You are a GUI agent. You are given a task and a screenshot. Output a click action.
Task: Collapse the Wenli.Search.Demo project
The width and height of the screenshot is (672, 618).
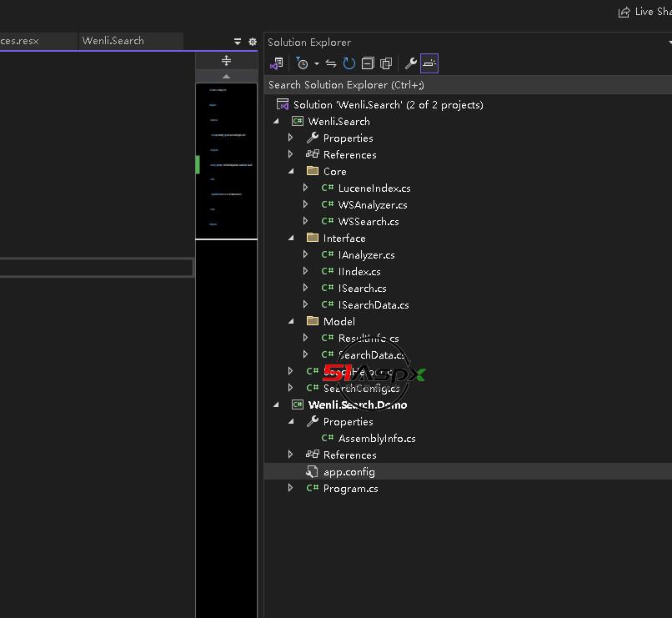(277, 405)
